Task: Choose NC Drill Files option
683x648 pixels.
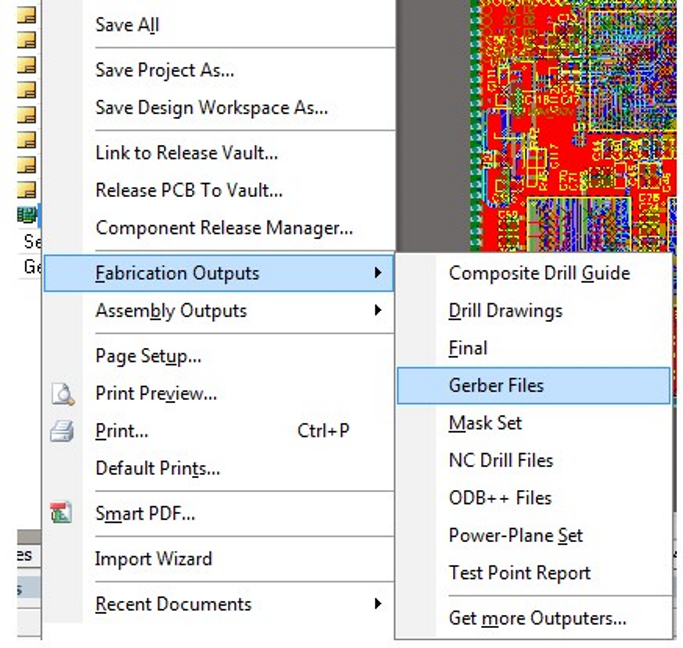Action: (500, 460)
